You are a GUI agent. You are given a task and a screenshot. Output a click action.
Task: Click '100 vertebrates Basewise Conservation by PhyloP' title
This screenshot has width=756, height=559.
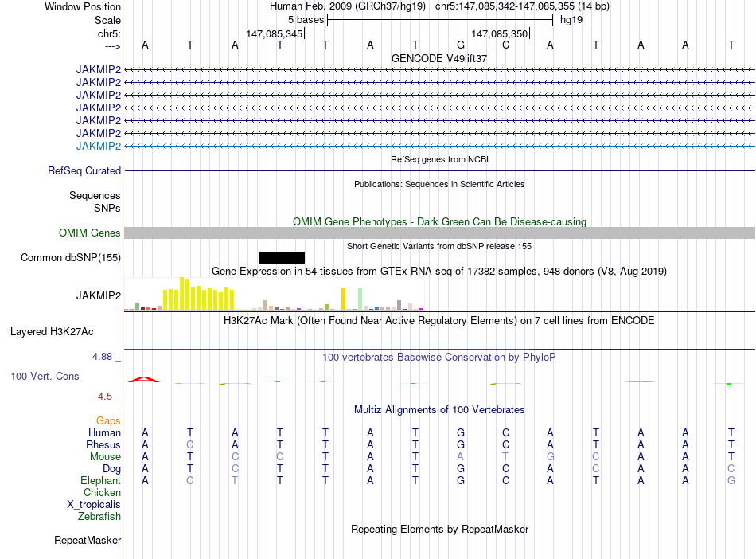pos(439,358)
